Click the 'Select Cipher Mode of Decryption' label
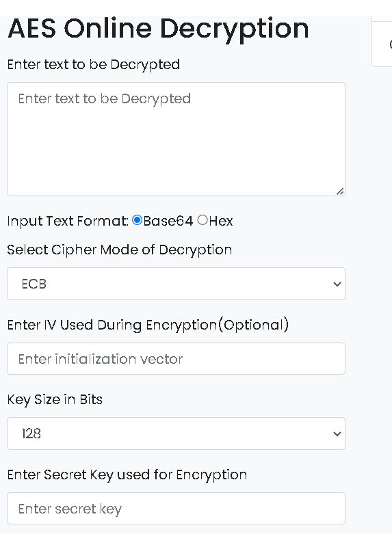392x534 pixels. pos(120,250)
